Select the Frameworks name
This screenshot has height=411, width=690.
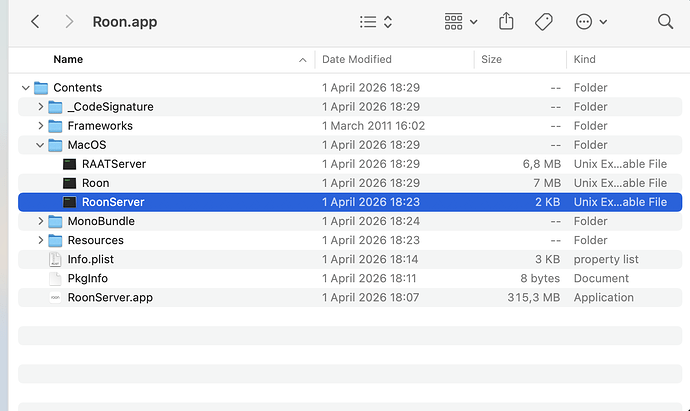pos(100,126)
